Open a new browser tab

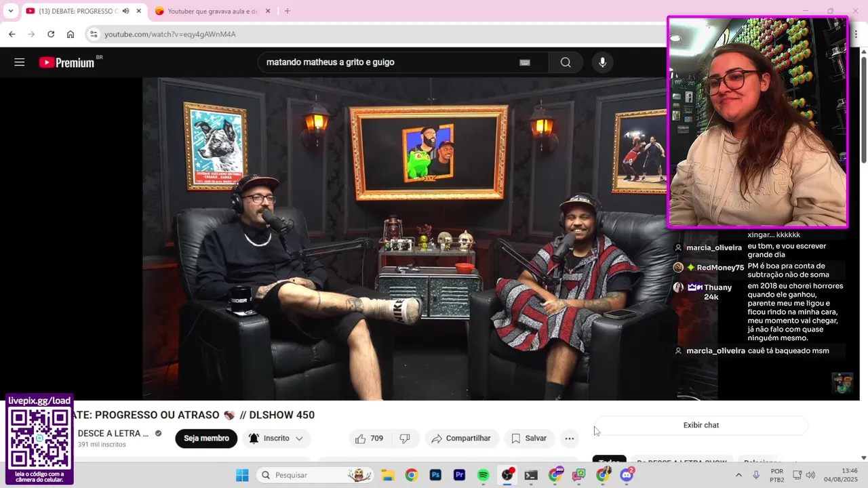click(288, 11)
